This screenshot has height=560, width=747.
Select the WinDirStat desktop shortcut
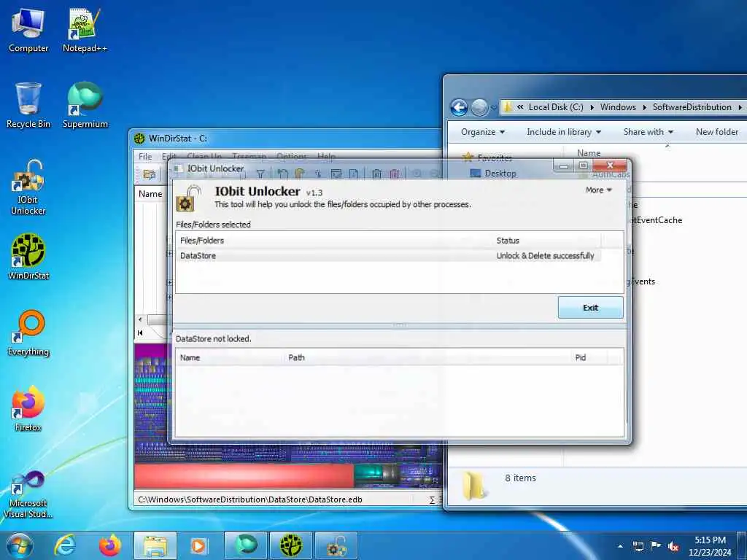[x=28, y=256]
